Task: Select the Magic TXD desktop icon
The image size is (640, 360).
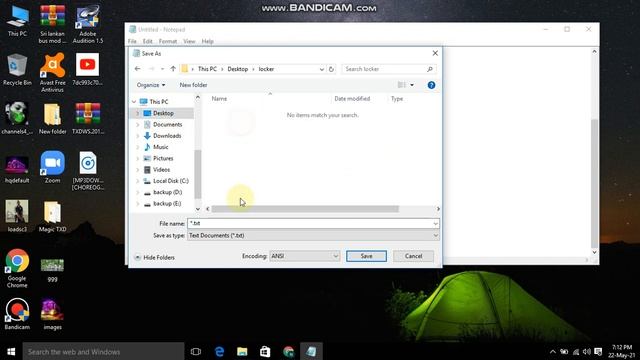Action: [52, 216]
